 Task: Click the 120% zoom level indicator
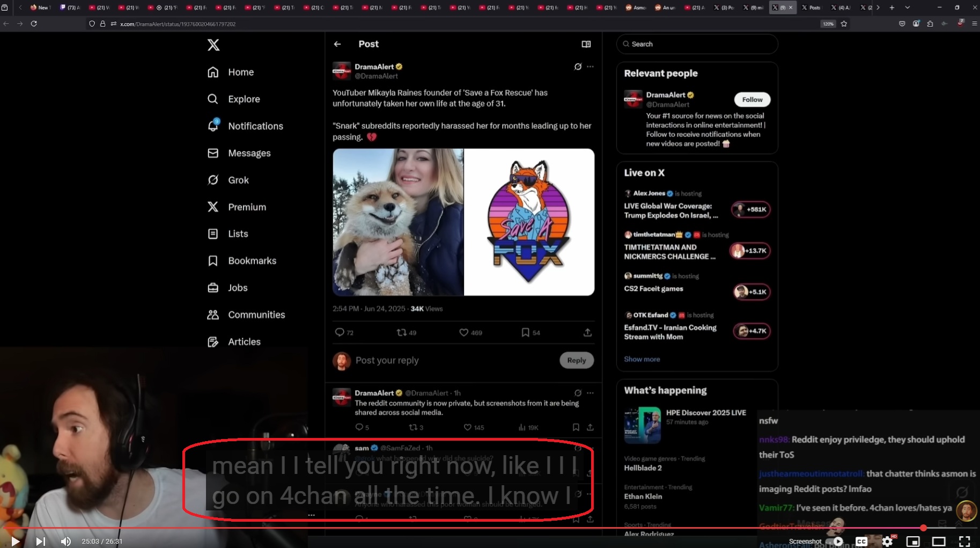pyautogui.click(x=828, y=24)
